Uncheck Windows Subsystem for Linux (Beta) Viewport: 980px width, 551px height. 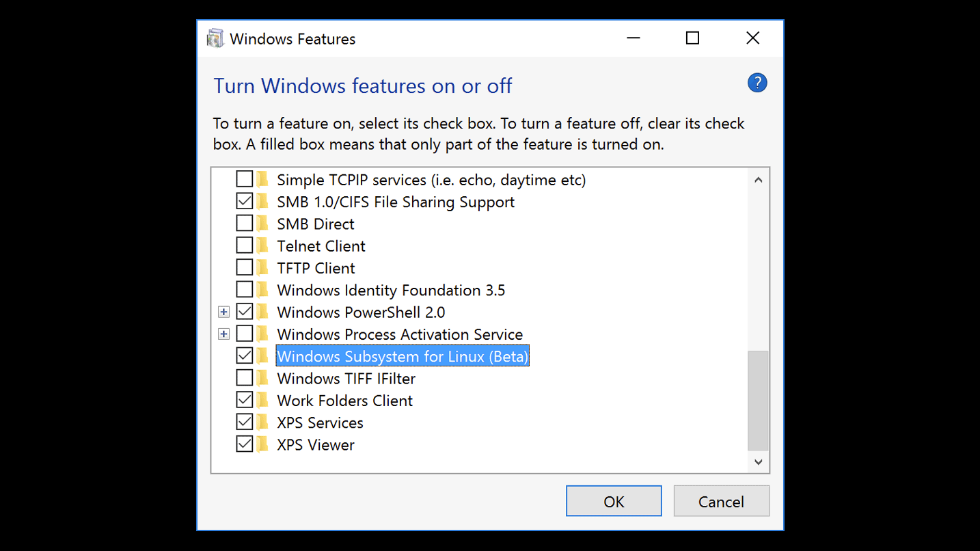click(x=244, y=356)
